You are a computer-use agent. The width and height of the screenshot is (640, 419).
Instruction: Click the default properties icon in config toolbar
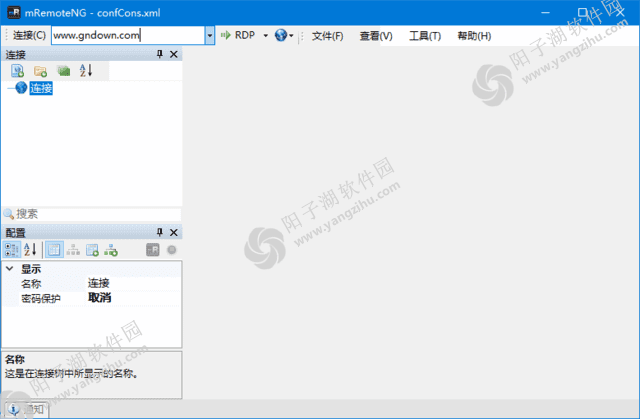92,250
